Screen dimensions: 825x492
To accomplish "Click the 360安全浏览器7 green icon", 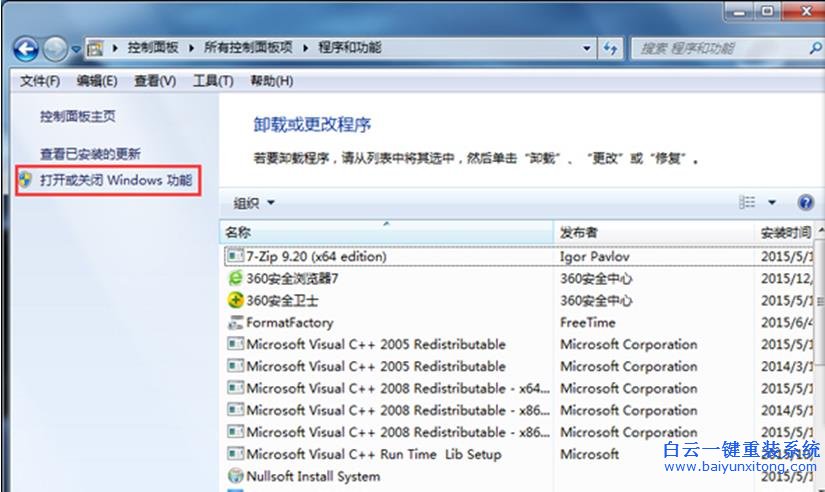I will [235, 278].
